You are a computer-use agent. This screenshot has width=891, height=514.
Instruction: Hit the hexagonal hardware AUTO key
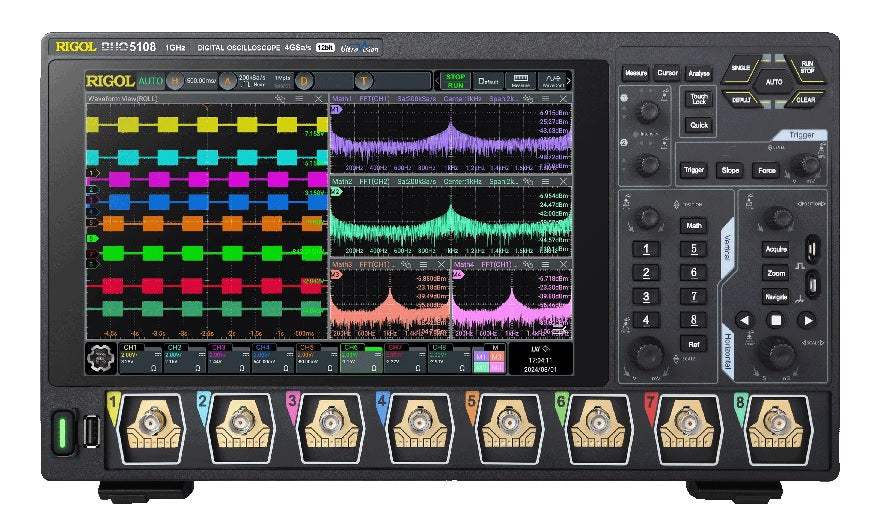click(774, 82)
